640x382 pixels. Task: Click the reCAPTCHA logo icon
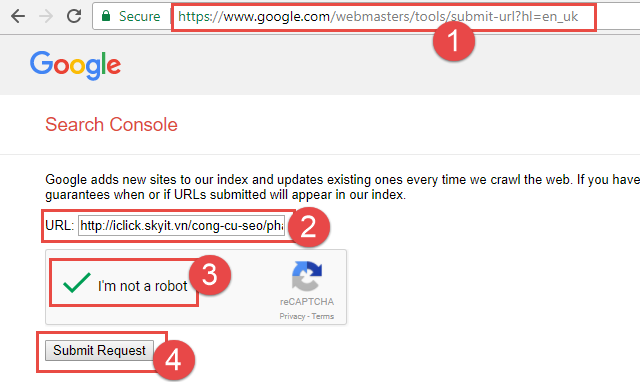click(307, 276)
